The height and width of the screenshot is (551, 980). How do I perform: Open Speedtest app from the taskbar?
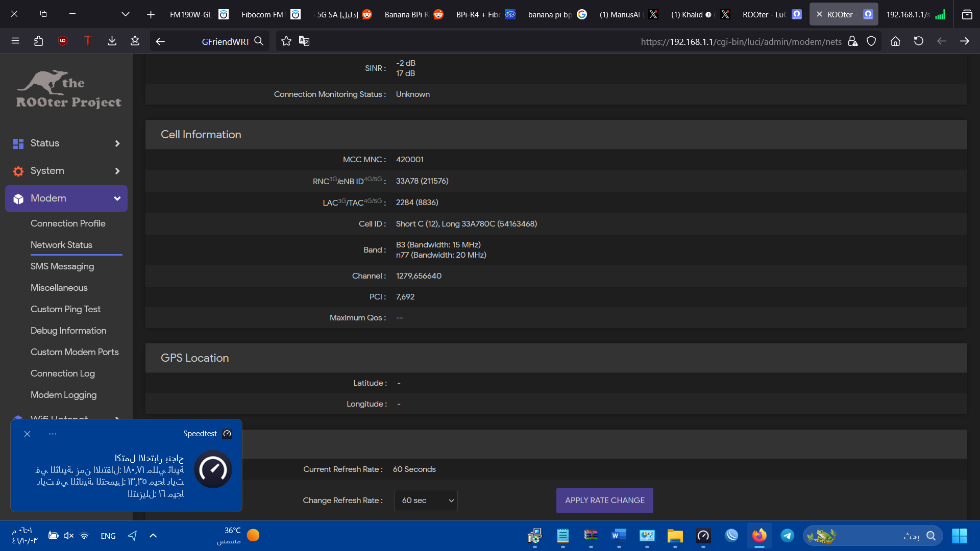click(703, 535)
